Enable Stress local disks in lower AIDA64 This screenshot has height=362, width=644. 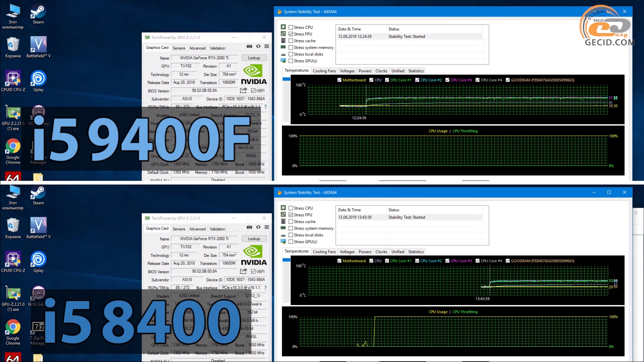tap(291, 235)
